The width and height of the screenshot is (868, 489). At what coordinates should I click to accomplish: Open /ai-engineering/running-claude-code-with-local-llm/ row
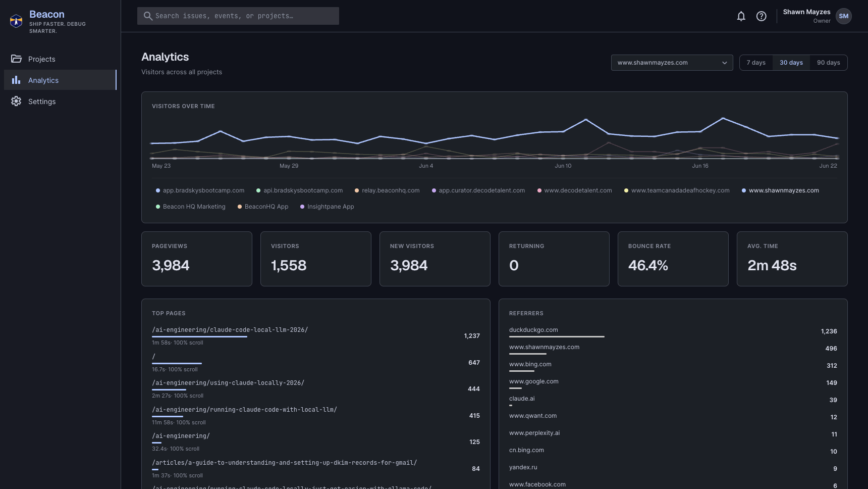316,416
